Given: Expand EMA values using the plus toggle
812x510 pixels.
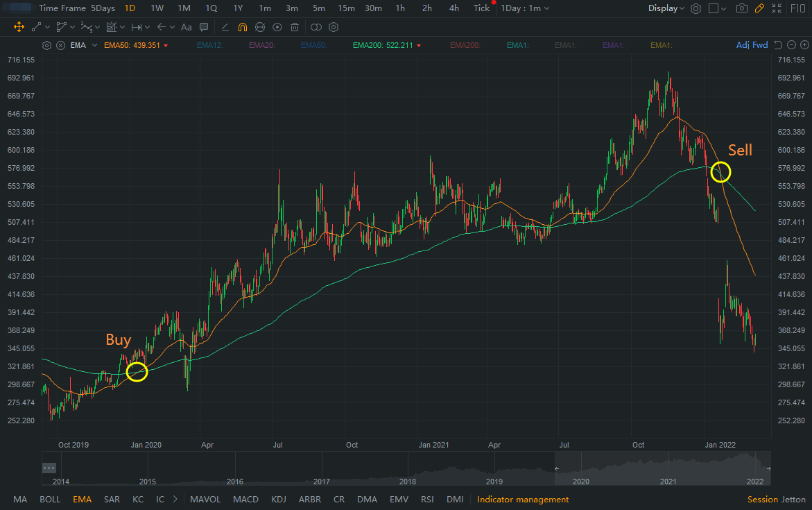Looking at the screenshot, I should pyautogui.click(x=804, y=45).
